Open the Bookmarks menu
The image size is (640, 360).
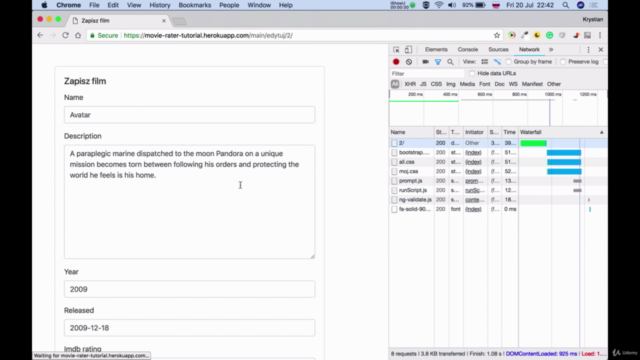(195, 5)
